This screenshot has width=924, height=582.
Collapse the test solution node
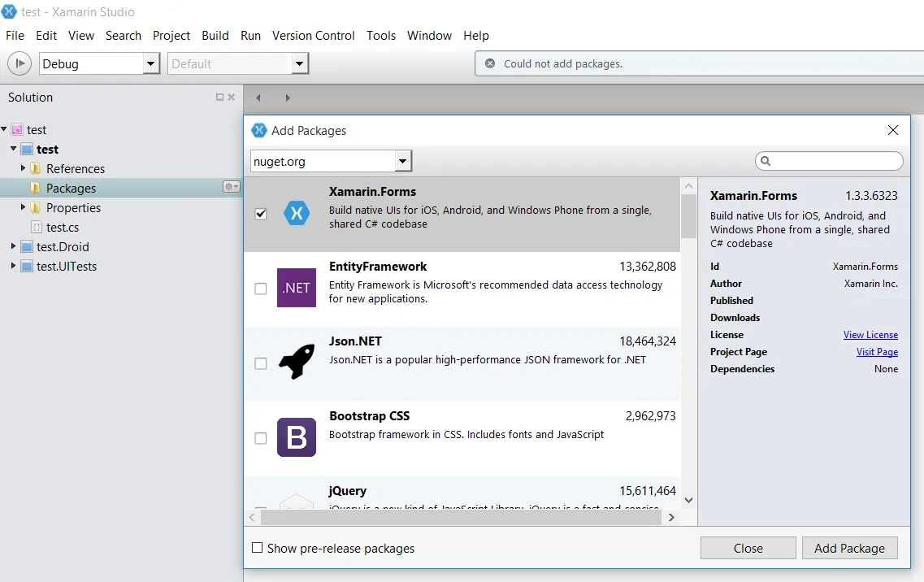(x=4, y=128)
